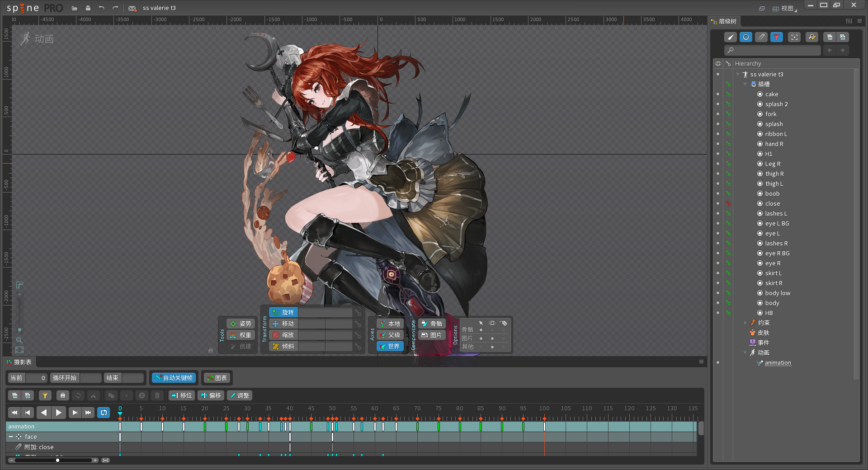Click the 调整 adjust button
The height and width of the screenshot is (470, 868).
(x=240, y=395)
